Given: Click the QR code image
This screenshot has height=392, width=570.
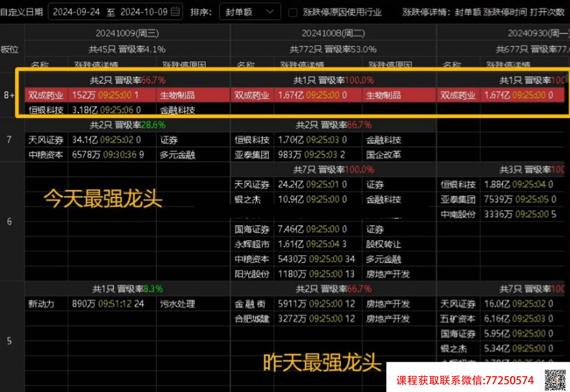Looking at the screenshot, I should point(555,380).
